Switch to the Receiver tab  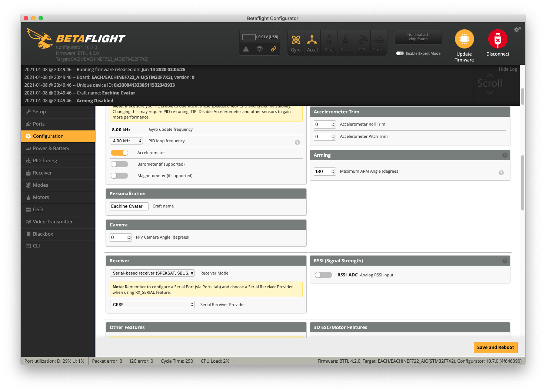[x=58, y=173]
